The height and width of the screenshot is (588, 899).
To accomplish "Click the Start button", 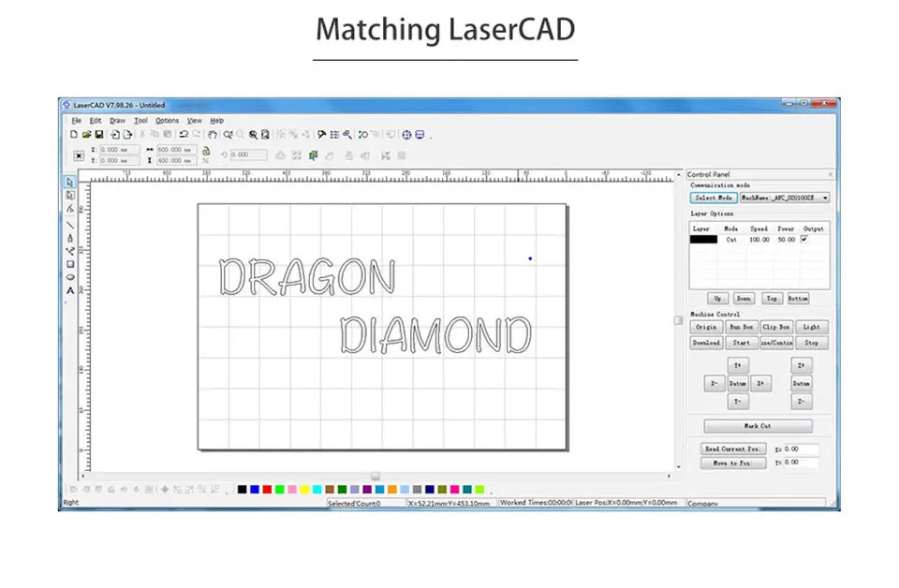I will (741, 343).
